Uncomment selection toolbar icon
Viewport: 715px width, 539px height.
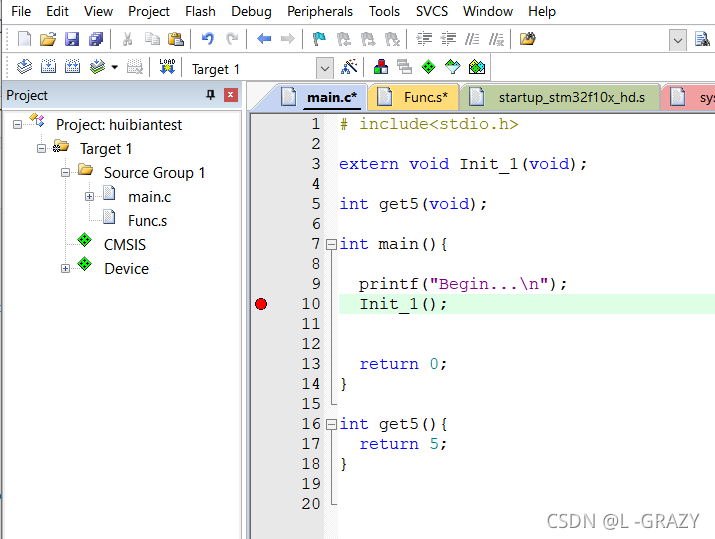(496, 39)
